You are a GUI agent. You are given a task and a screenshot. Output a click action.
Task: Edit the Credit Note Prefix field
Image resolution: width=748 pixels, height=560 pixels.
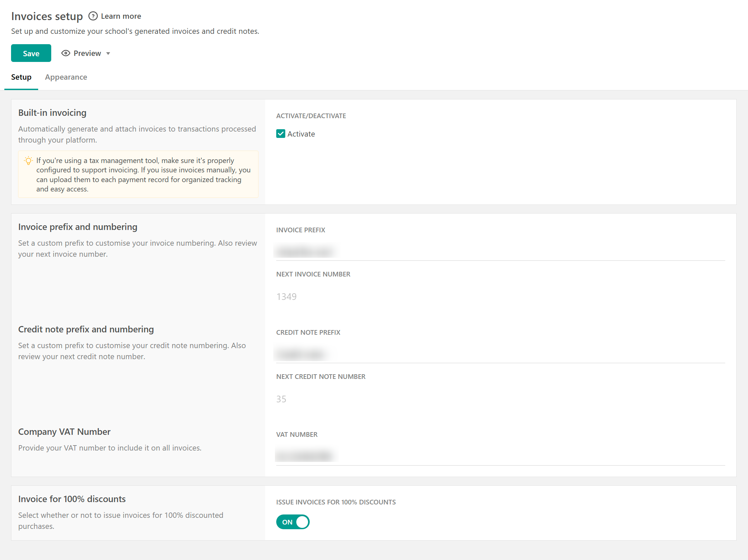pos(500,354)
